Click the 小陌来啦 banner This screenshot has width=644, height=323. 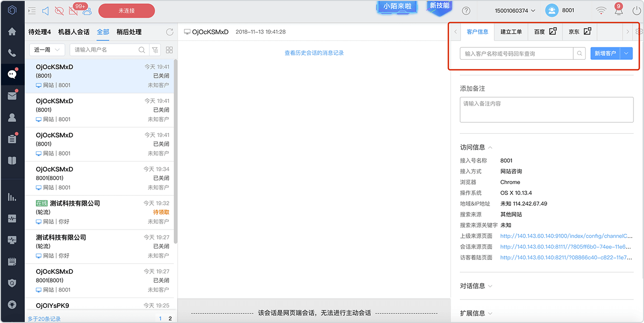pos(397,7)
